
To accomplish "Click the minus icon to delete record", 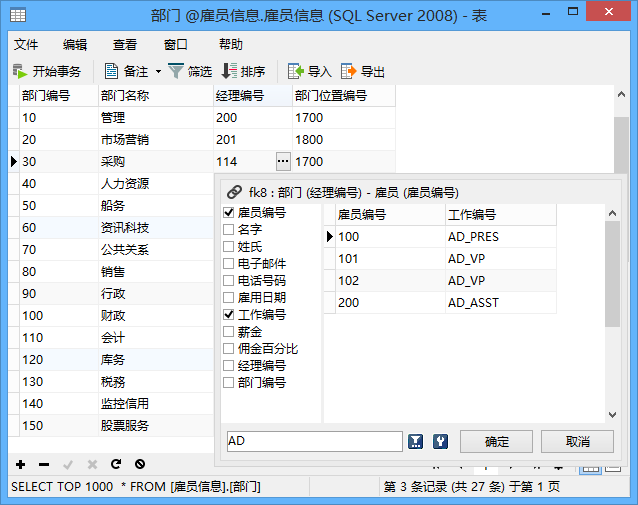I will [x=44, y=464].
